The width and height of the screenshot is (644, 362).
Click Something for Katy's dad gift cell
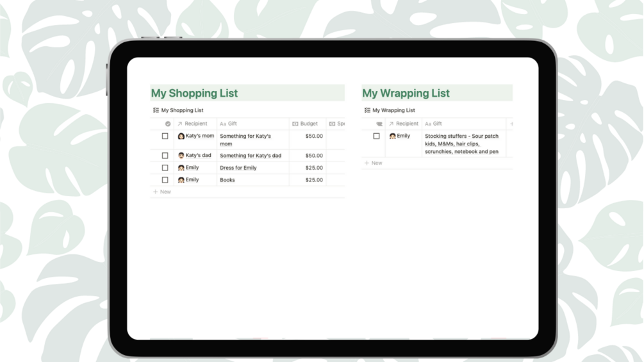(x=253, y=156)
